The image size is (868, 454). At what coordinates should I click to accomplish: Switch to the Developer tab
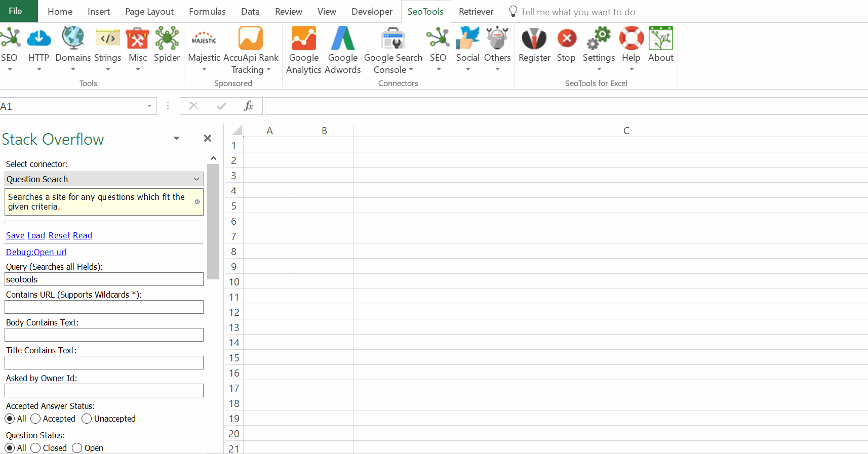point(372,12)
